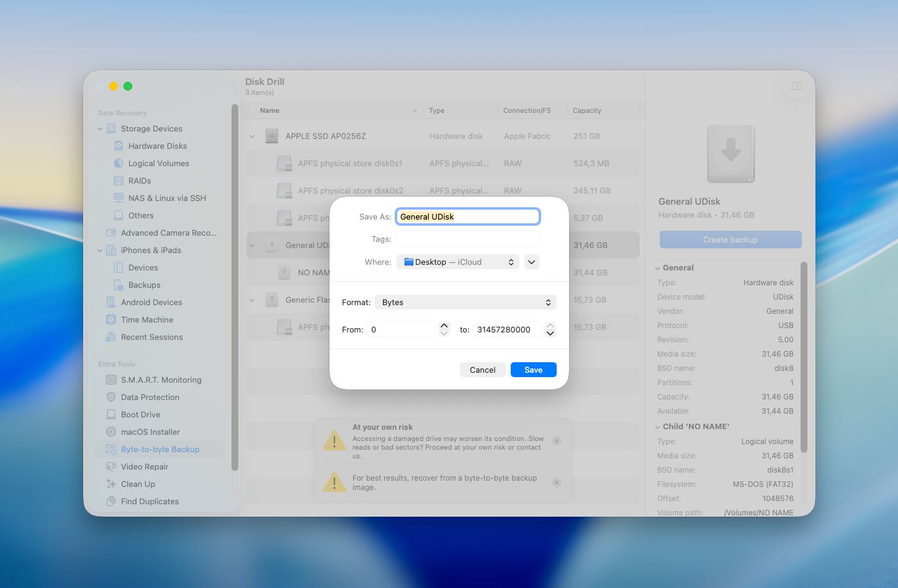Collapse the Generic Flash disk row chevron
Screen dimensions: 898x588
[x=252, y=300]
